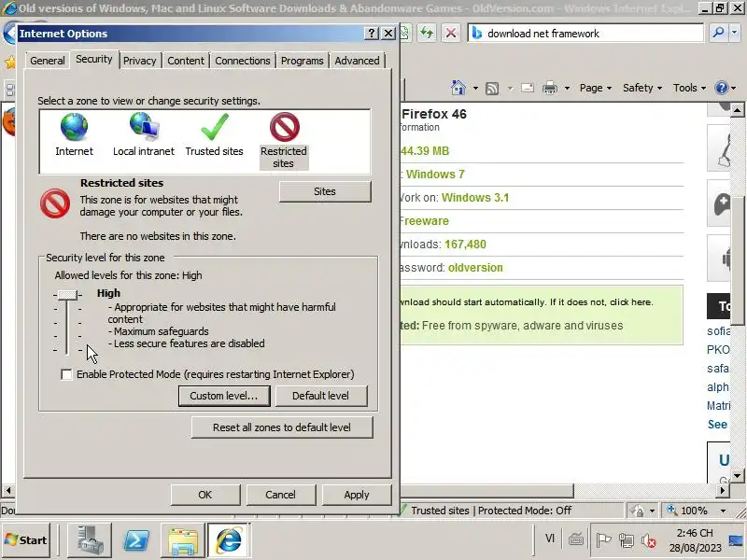
Task: Click the search magnifier button
Action: [x=717, y=33]
